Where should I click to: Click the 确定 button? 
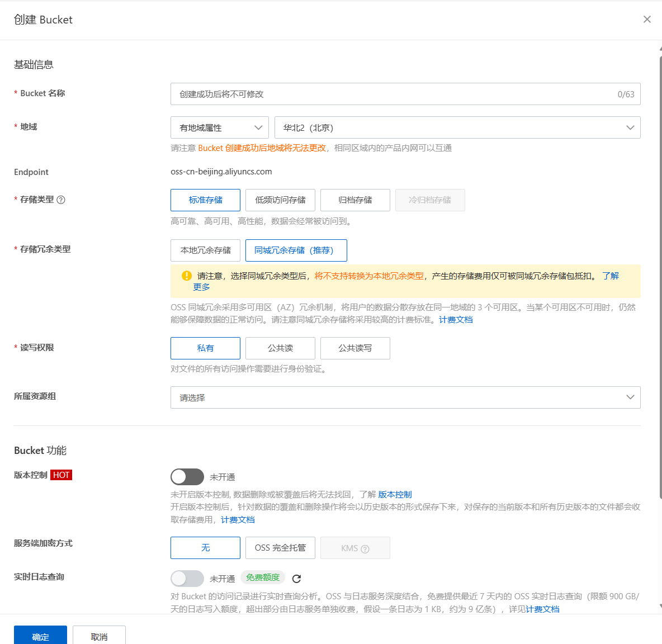pyautogui.click(x=40, y=636)
